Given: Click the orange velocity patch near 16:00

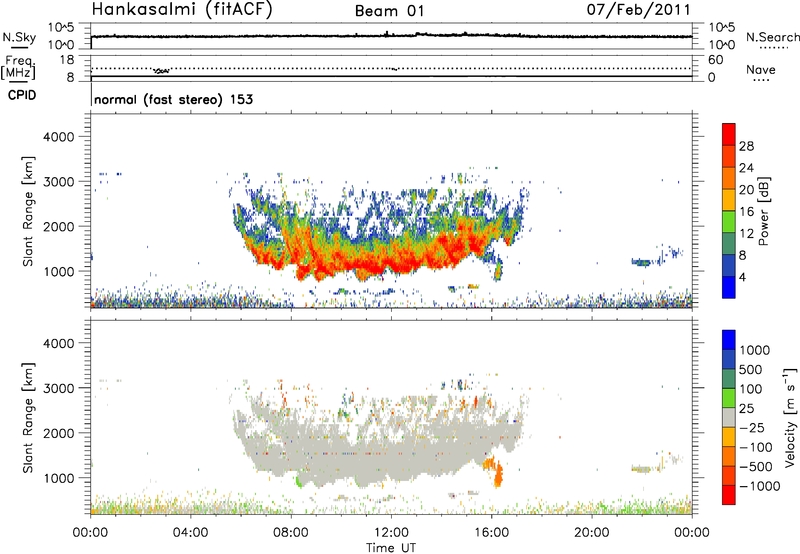Looking at the screenshot, I should coord(494,471).
